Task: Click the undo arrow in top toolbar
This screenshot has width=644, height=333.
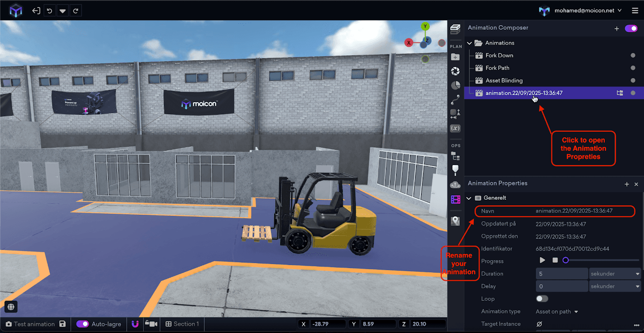Action: 49,11
